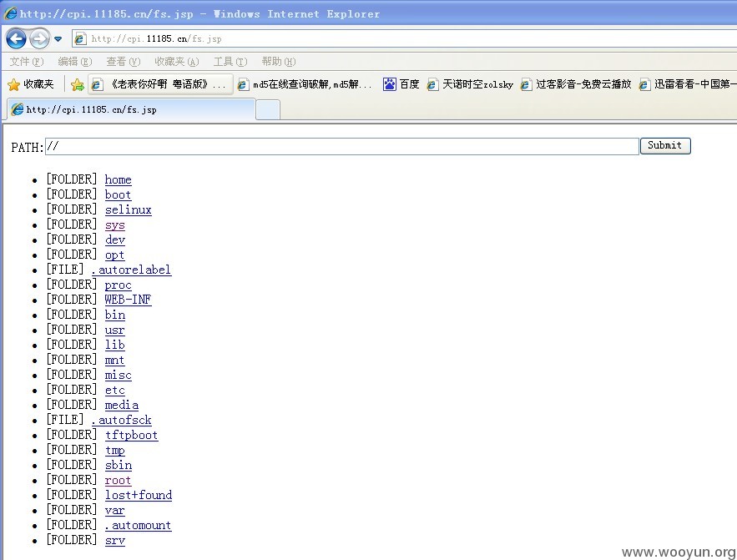Open the sys folder link
The image size is (737, 560).
coord(114,225)
